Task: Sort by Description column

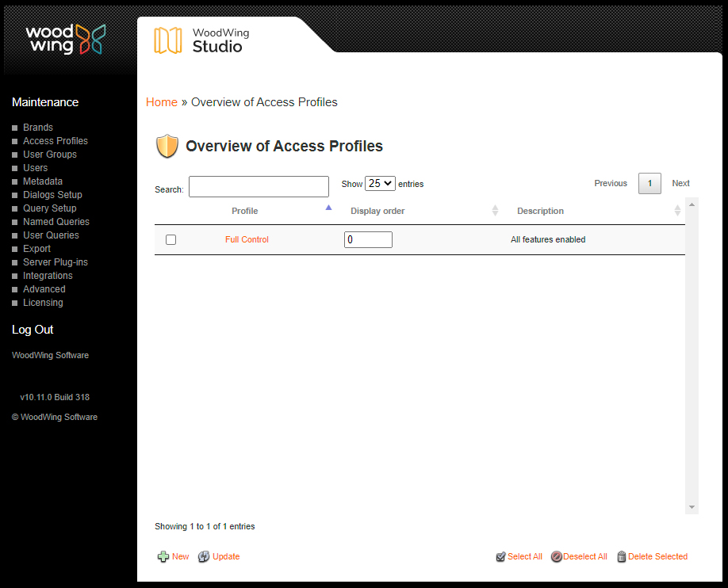Action: [677, 211]
